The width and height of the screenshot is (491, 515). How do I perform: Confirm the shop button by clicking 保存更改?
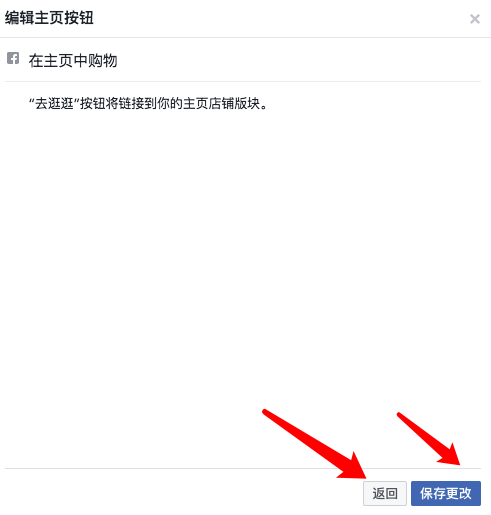click(446, 493)
